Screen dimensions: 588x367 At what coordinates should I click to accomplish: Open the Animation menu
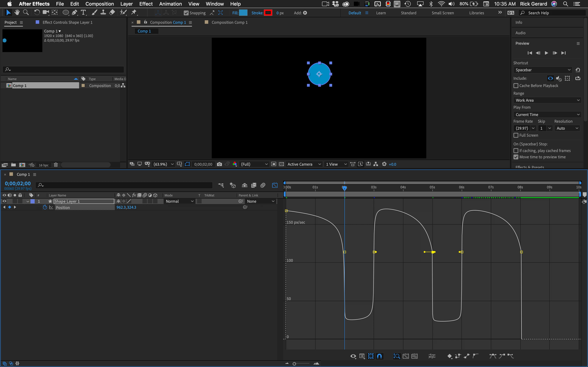click(x=170, y=4)
